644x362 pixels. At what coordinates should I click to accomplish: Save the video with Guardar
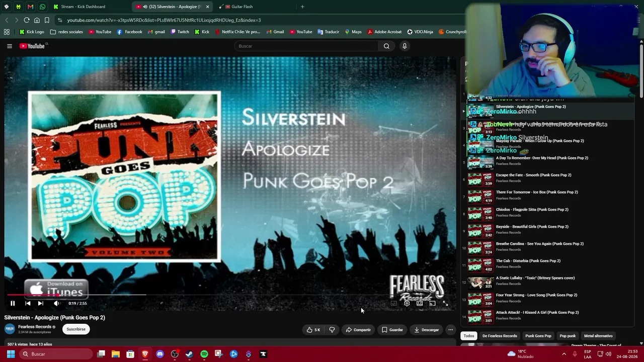[392, 330]
